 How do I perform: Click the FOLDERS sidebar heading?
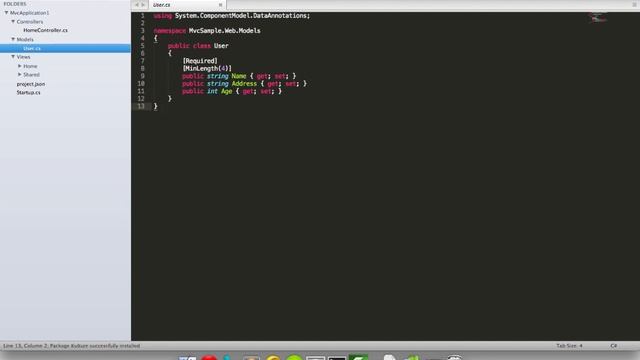pos(15,4)
